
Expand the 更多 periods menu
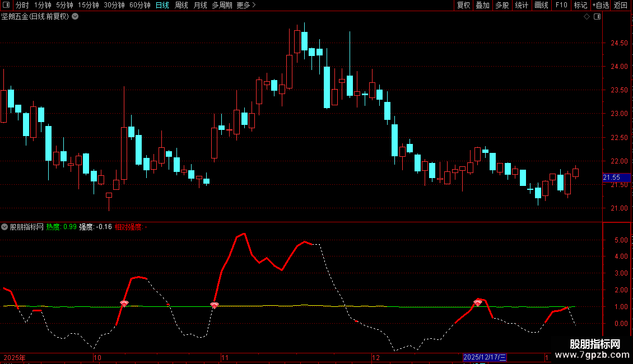click(246, 5)
